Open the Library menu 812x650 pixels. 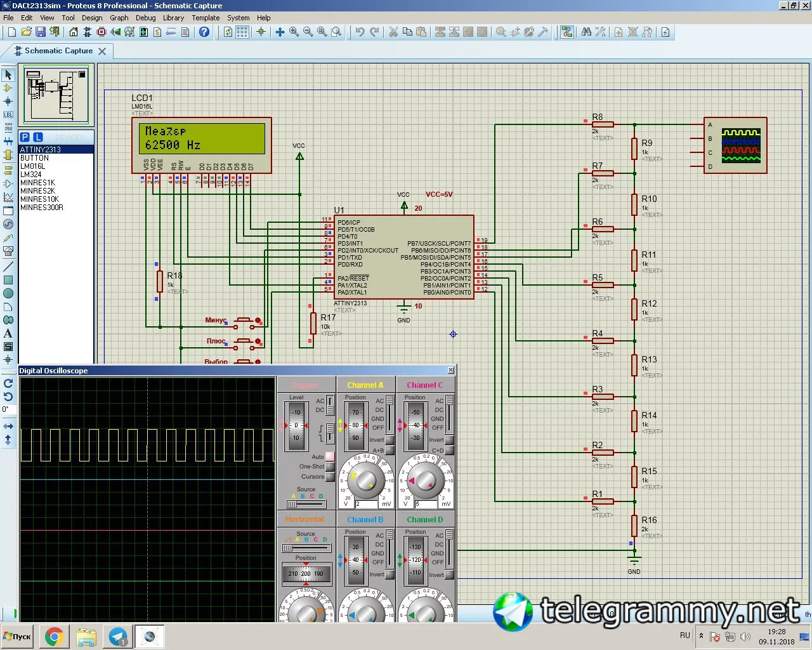[173, 18]
